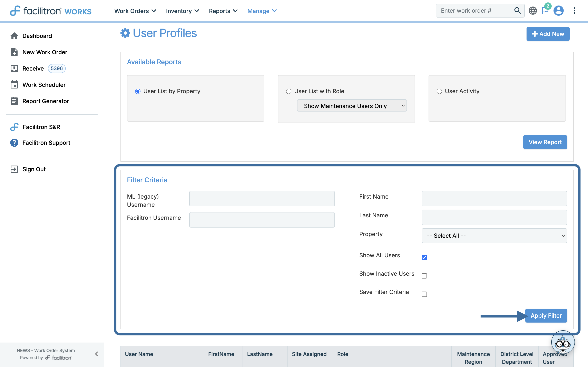Click the search magnifier icon
The width and height of the screenshot is (588, 367).
coord(517,11)
